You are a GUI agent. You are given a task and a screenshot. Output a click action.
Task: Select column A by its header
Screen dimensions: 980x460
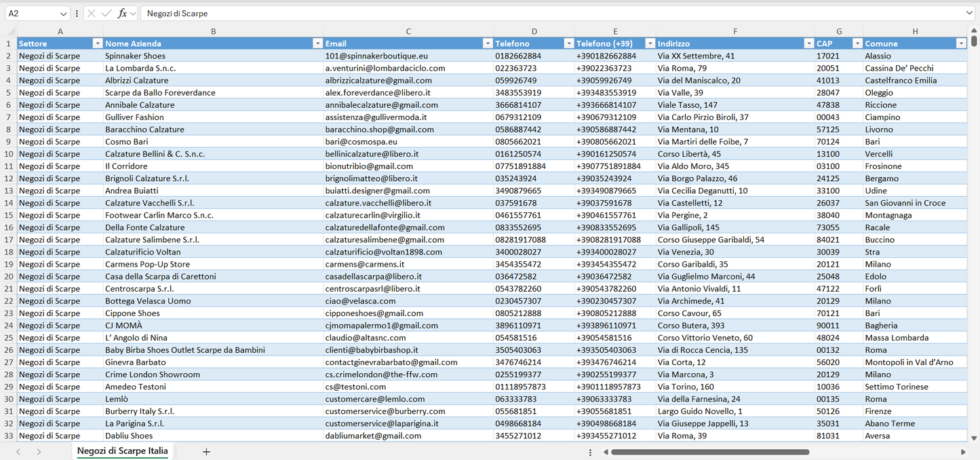click(x=60, y=32)
